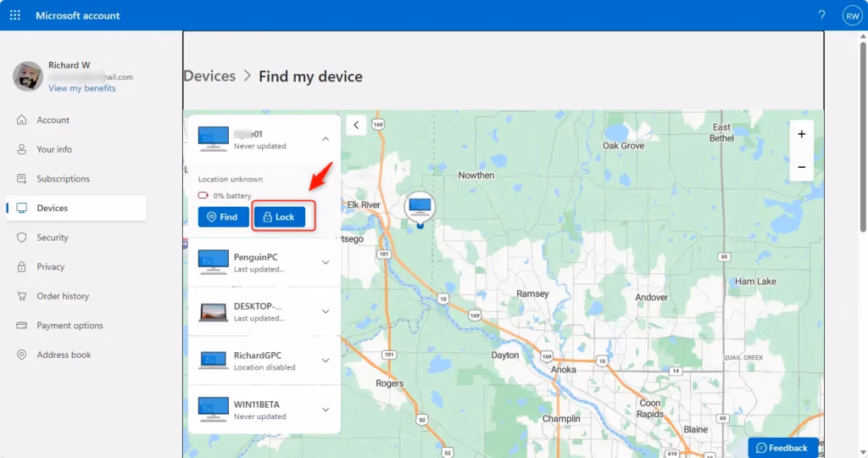
Task: Click the DESKTOP- laptop icon
Action: tap(213, 312)
